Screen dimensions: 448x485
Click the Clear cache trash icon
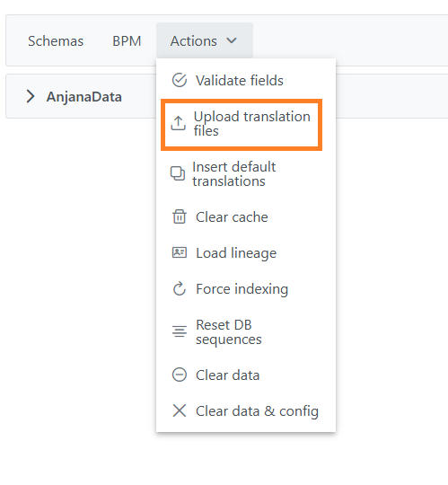180,216
